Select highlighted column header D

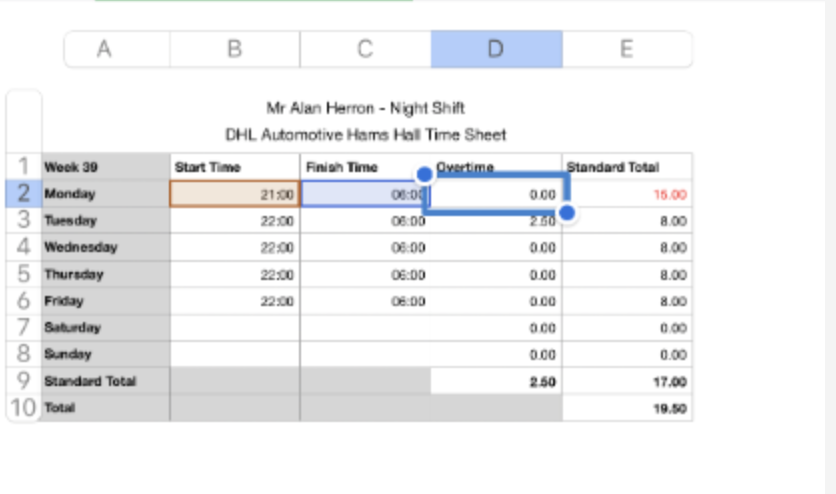496,49
